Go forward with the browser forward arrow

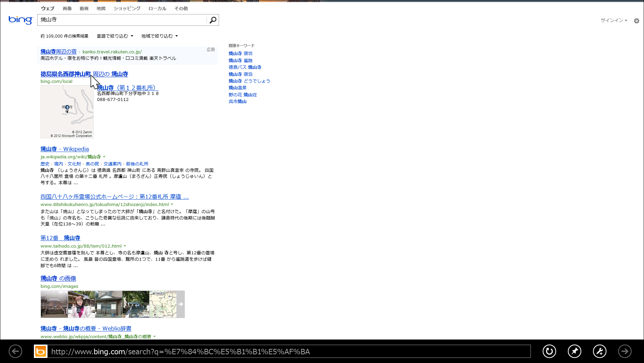click(625, 351)
